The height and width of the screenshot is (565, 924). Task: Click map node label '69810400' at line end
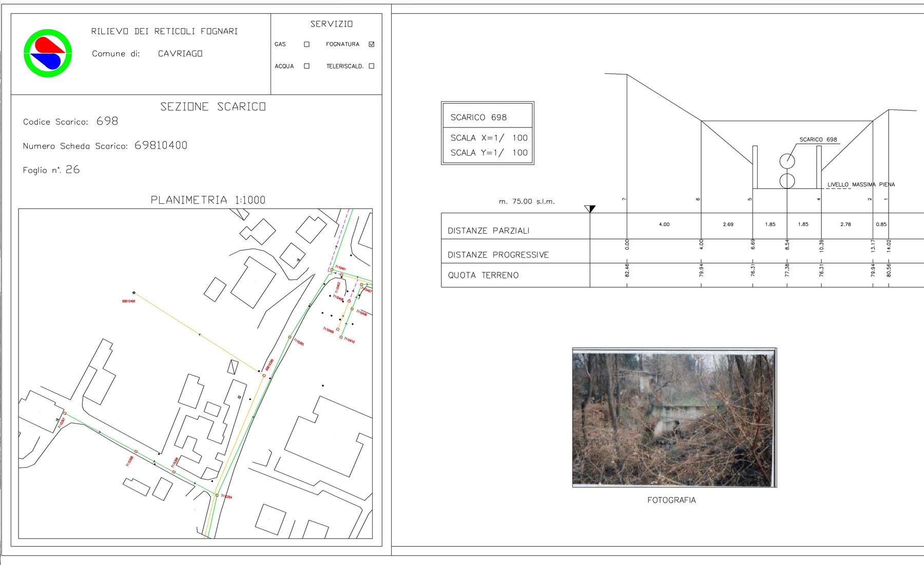tap(128, 301)
